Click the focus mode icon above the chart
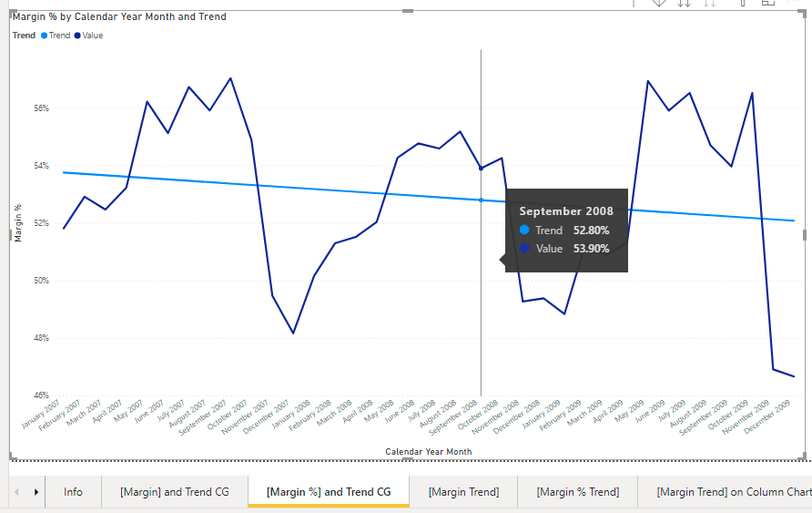Screen dimensions: 812x513 (767, 3)
